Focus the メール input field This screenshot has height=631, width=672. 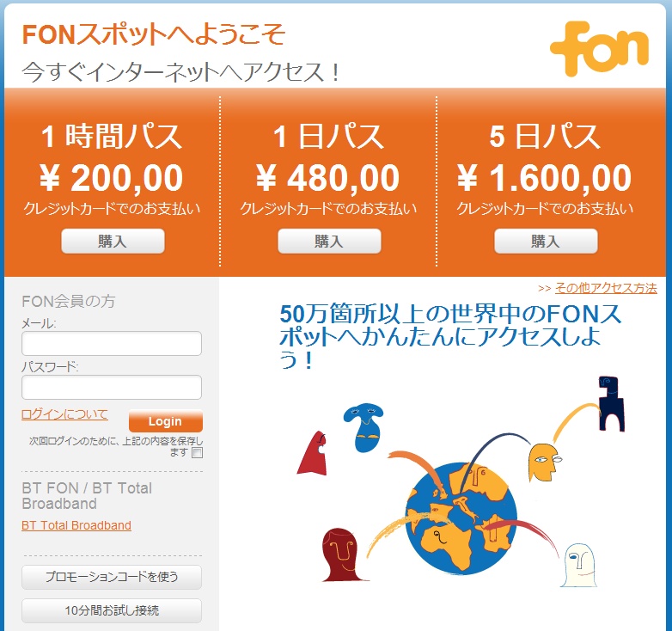point(112,343)
